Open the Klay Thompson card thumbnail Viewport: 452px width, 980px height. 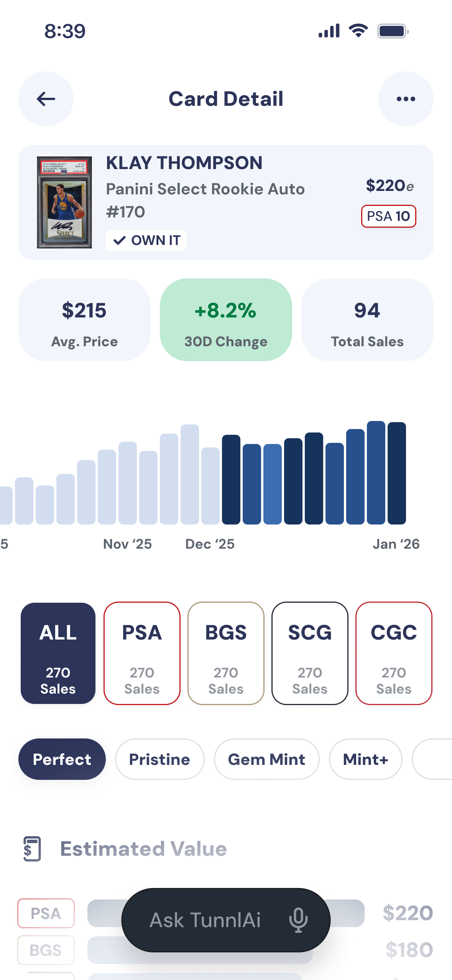pos(64,202)
